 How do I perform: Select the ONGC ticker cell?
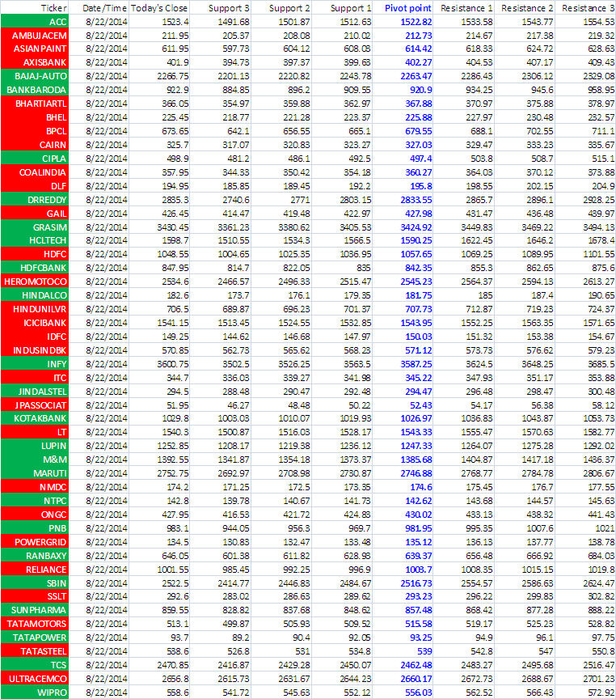(x=35, y=515)
